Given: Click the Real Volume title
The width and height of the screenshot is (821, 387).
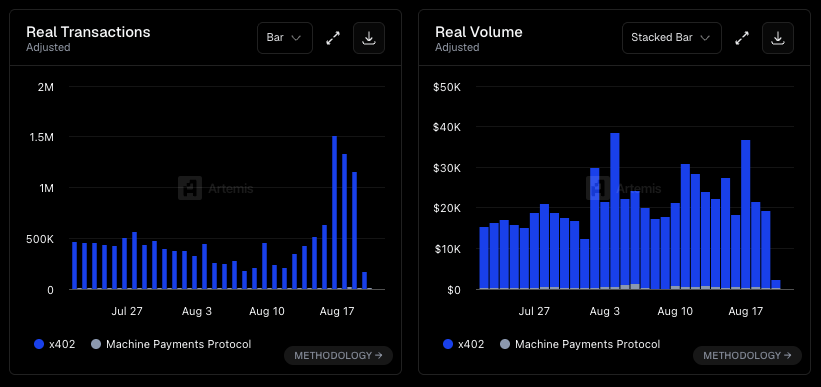Looking at the screenshot, I should pos(479,32).
